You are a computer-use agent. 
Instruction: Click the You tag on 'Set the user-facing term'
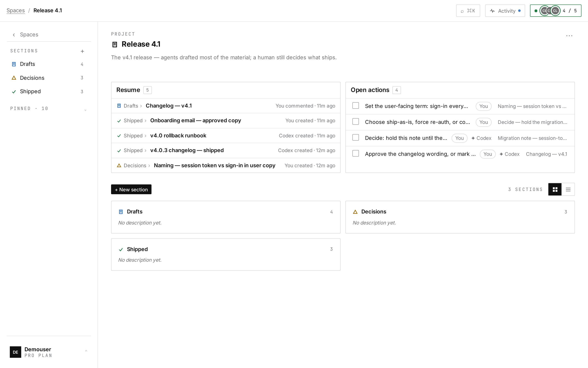(483, 106)
